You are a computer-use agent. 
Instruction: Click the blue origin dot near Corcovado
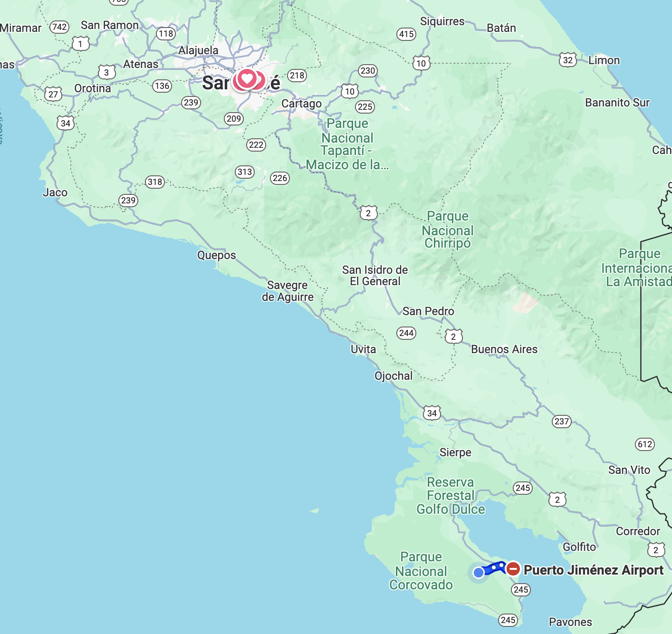479,573
